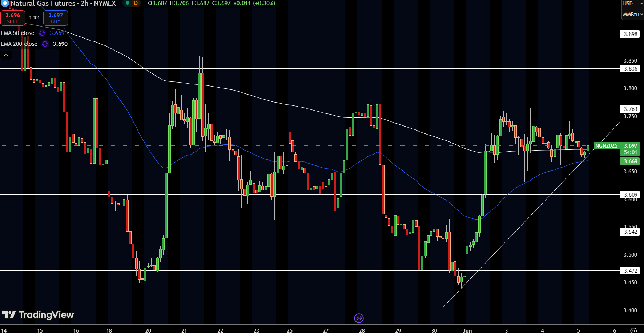Click the 20 date label on time axis

pos(148,330)
